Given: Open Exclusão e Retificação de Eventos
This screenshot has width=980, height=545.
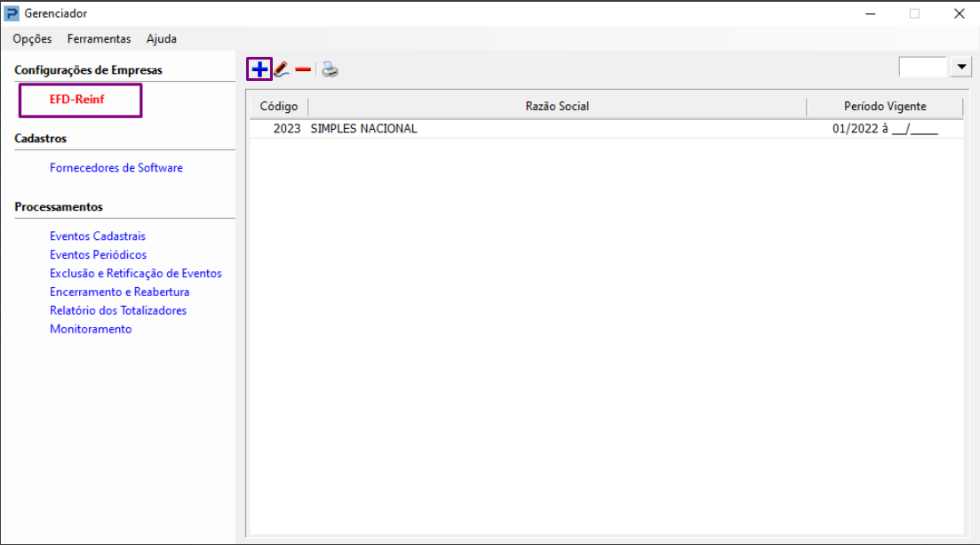Looking at the screenshot, I should (x=136, y=274).
